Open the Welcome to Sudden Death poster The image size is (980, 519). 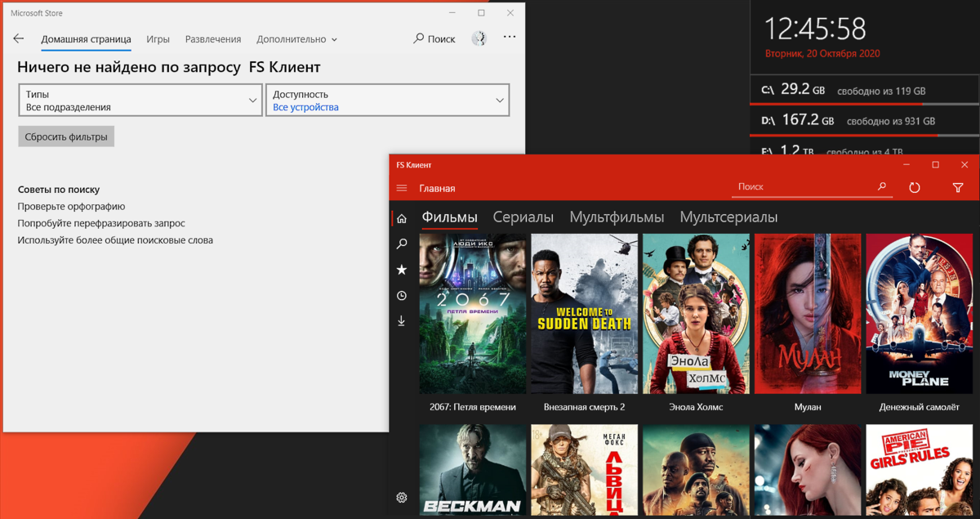(585, 314)
